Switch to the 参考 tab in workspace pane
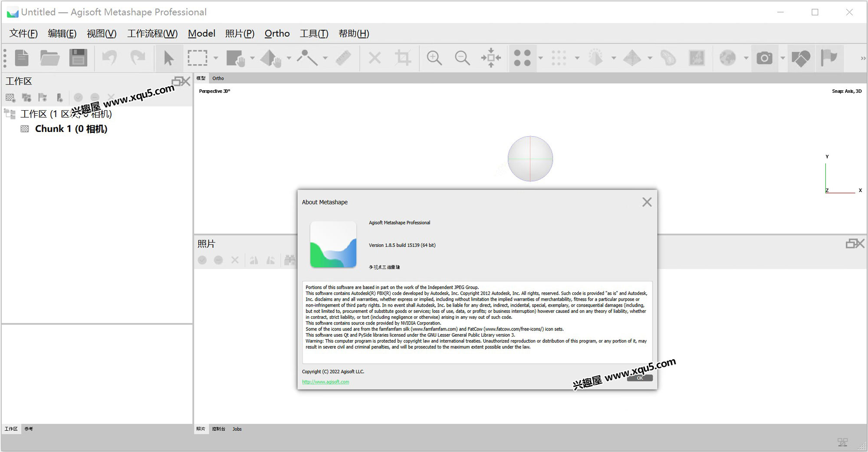 (29, 429)
